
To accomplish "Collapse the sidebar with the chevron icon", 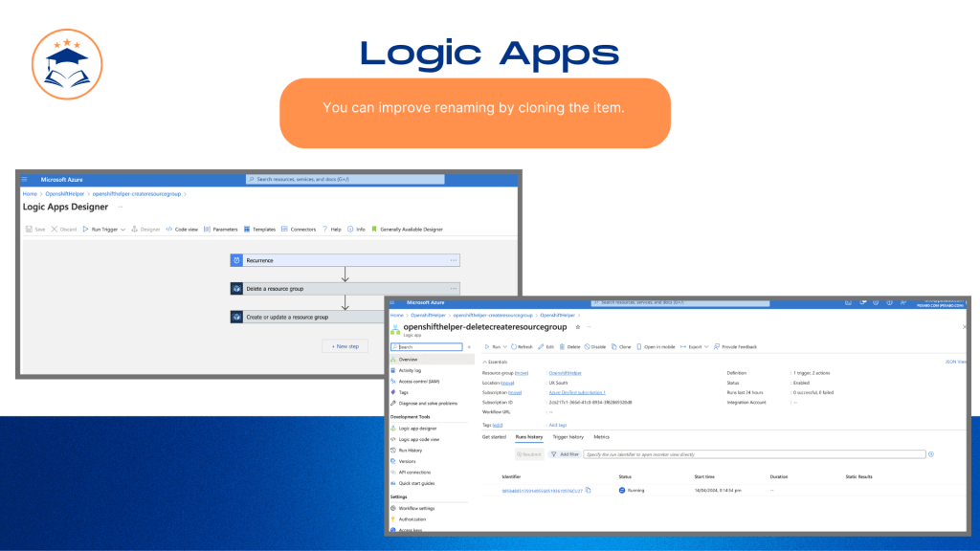I will pos(469,346).
